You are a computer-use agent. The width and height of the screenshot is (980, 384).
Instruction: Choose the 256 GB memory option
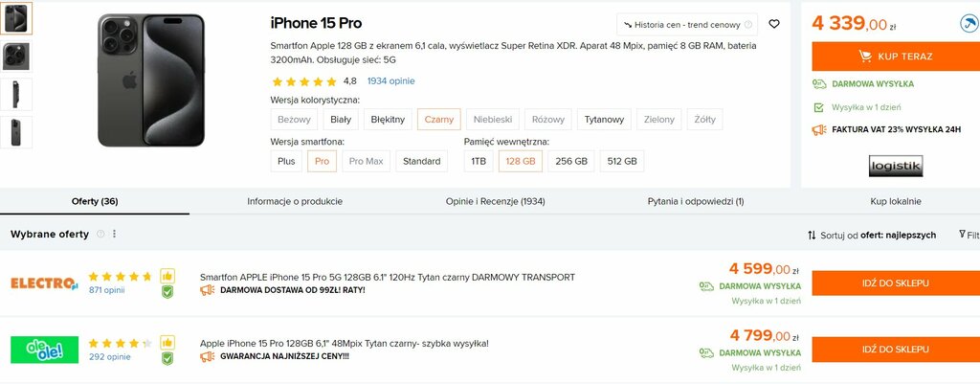click(571, 161)
